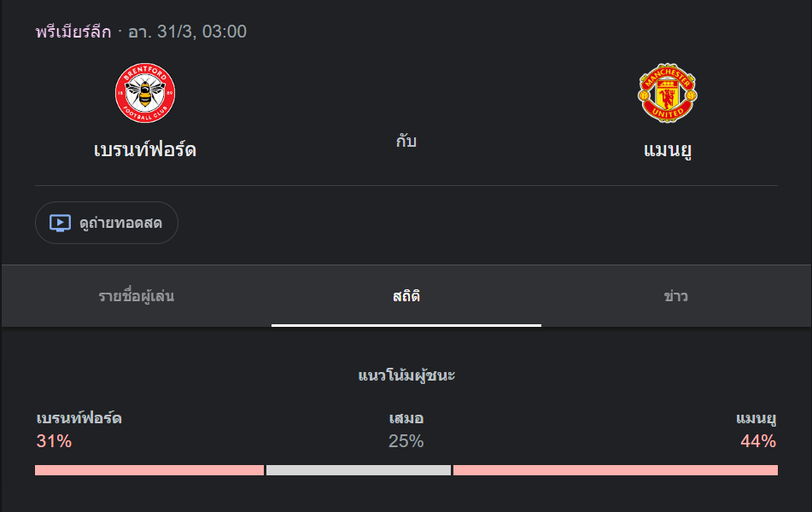Click the 44% Man United percentage
Screen dimensions: 812x512
pyautogui.click(x=758, y=441)
